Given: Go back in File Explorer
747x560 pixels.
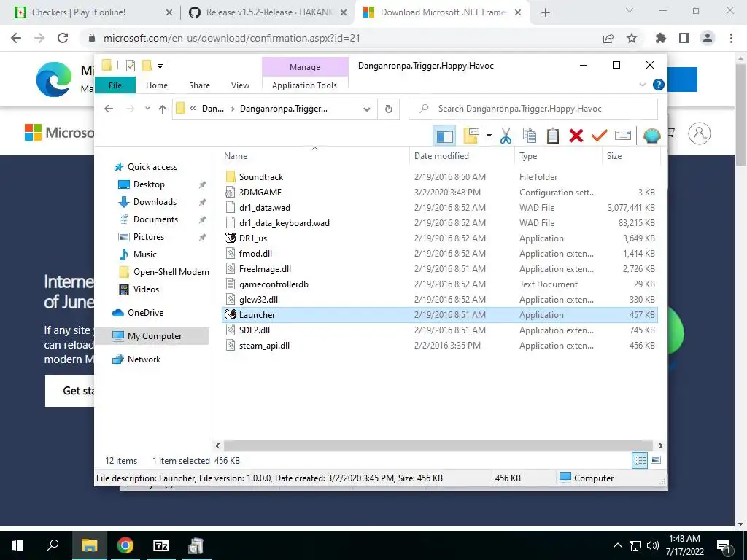Looking at the screenshot, I should tap(109, 109).
